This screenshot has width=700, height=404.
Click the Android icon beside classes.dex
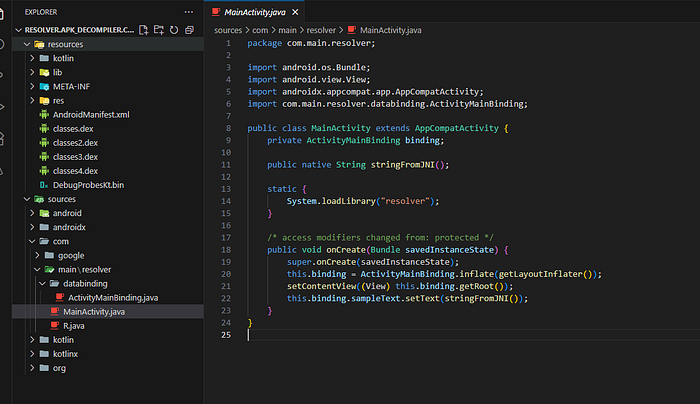pyautogui.click(x=44, y=129)
